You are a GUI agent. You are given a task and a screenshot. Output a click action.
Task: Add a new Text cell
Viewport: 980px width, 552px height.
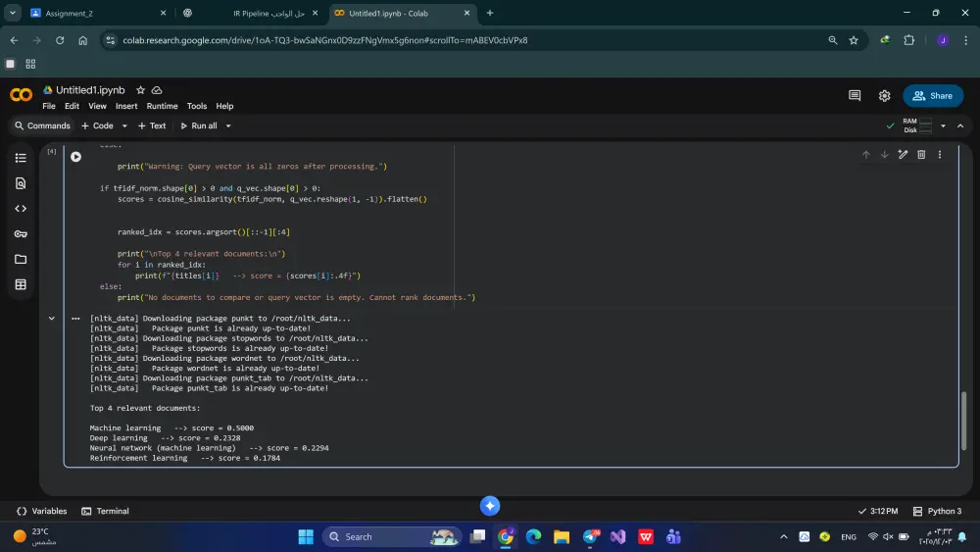click(152, 125)
